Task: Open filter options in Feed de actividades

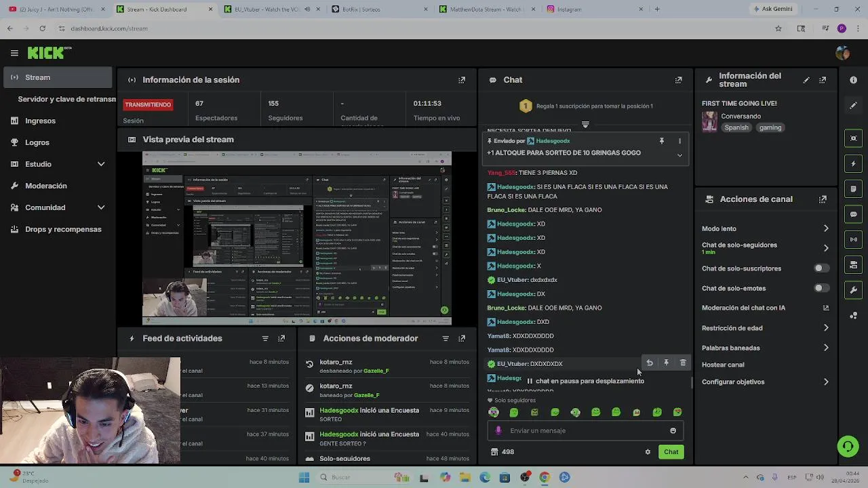Action: pyautogui.click(x=265, y=338)
